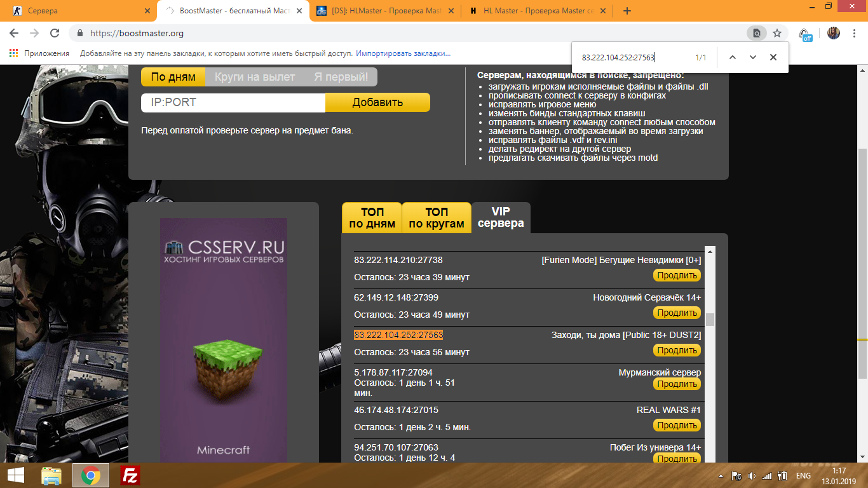Select the Круги на вылет tab
The height and width of the screenshot is (488, 868).
pos(255,77)
